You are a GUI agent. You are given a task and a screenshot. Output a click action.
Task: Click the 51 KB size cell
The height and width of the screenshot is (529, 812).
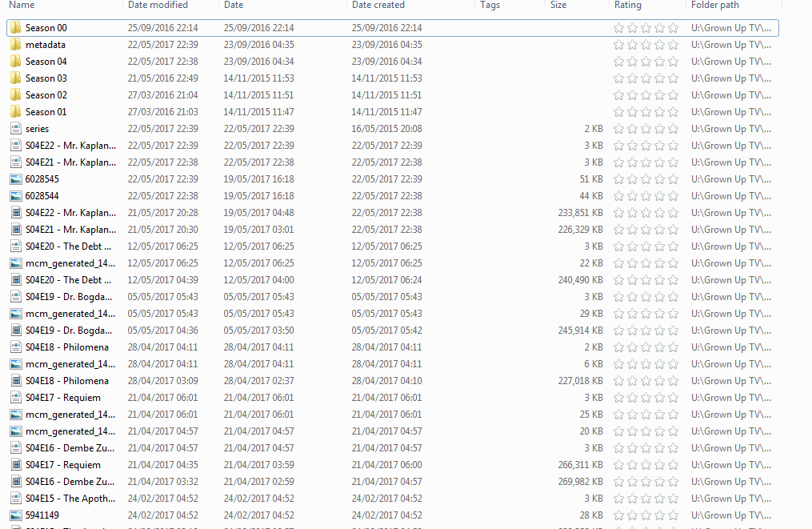coord(591,179)
